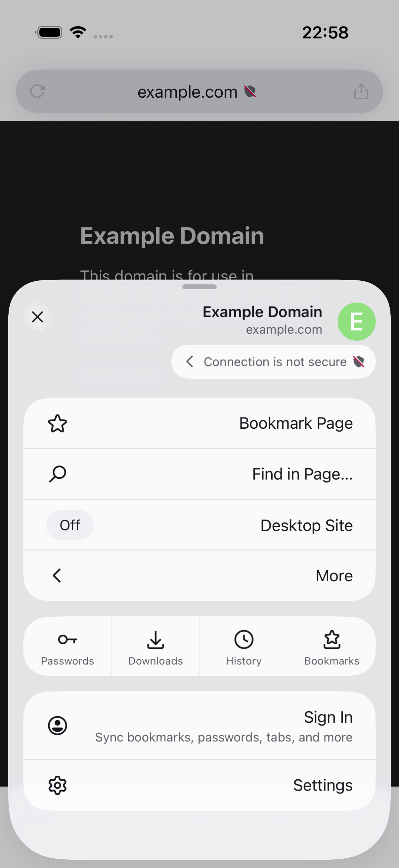
Task: Open History clock icon
Action: (244, 640)
